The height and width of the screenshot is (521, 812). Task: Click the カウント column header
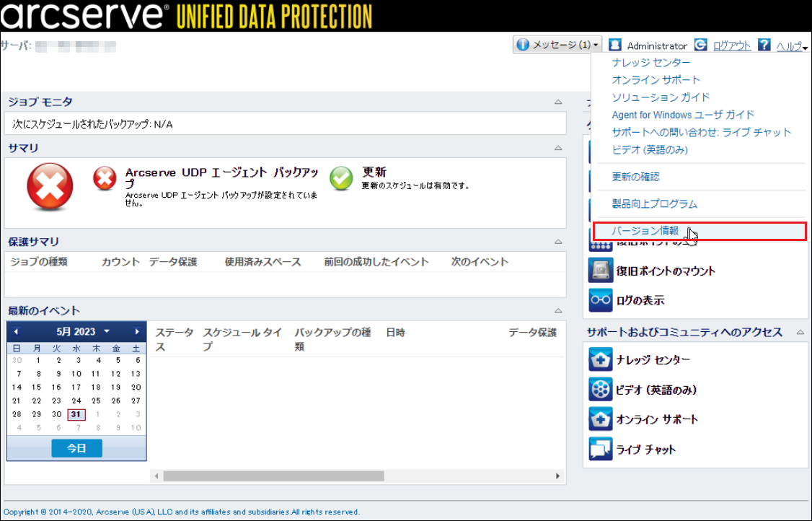click(120, 262)
